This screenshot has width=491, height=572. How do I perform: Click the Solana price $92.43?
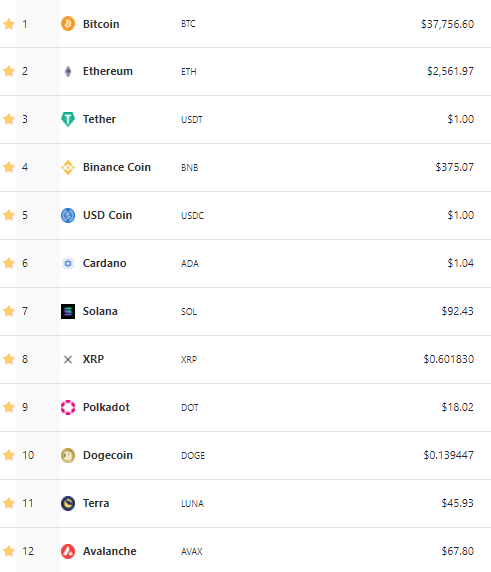(457, 311)
